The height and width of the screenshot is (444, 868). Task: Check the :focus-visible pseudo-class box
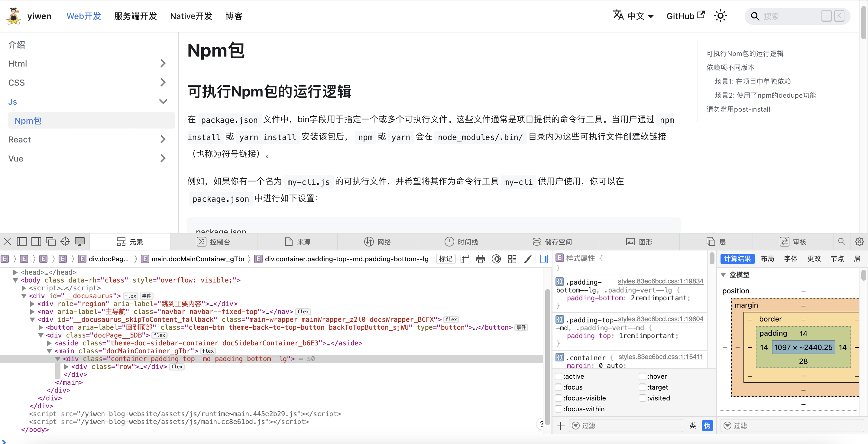[559, 398]
